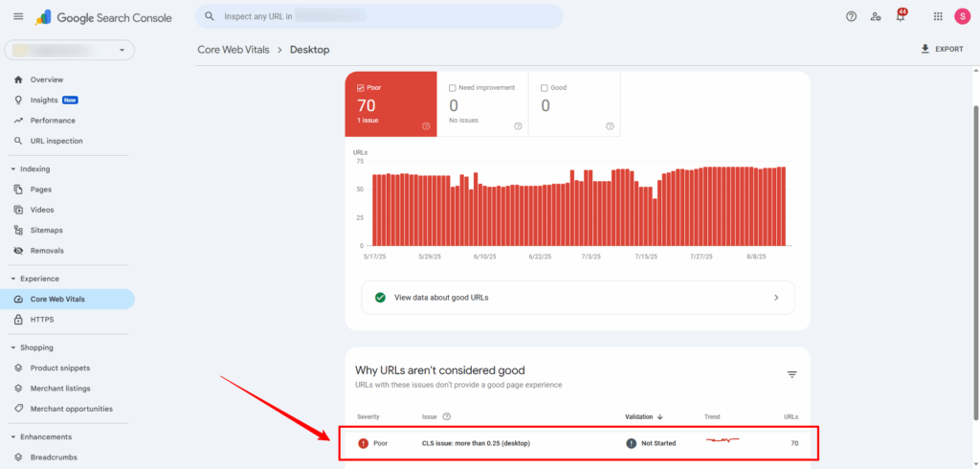Open the help question mark icon
This screenshot has width=980, height=469.
click(851, 17)
